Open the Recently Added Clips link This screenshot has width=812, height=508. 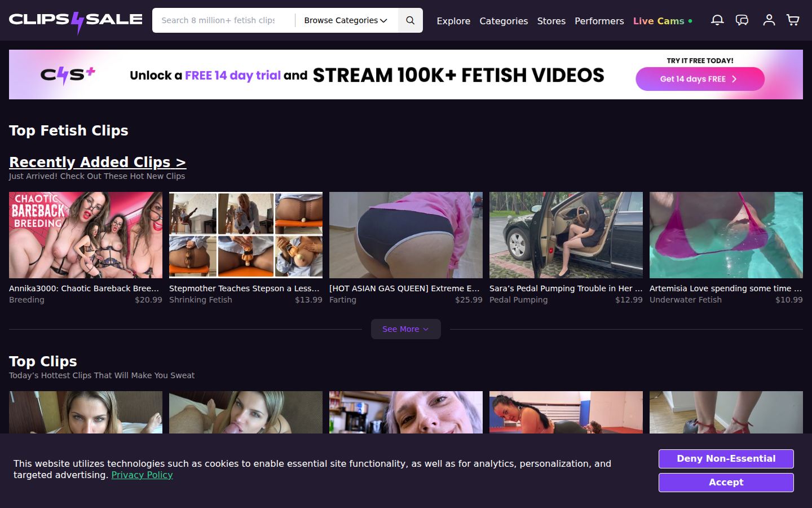[x=98, y=162]
